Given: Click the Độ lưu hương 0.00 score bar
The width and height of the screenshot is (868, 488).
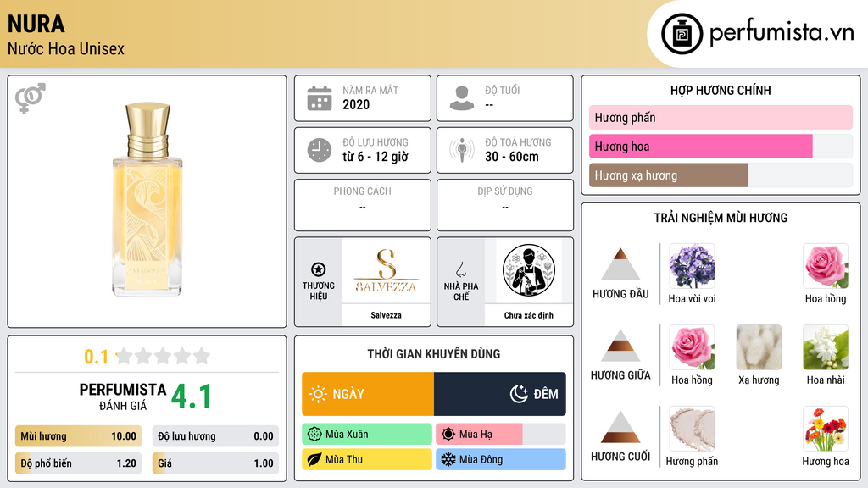Looking at the screenshot, I should pyautogui.click(x=215, y=436).
